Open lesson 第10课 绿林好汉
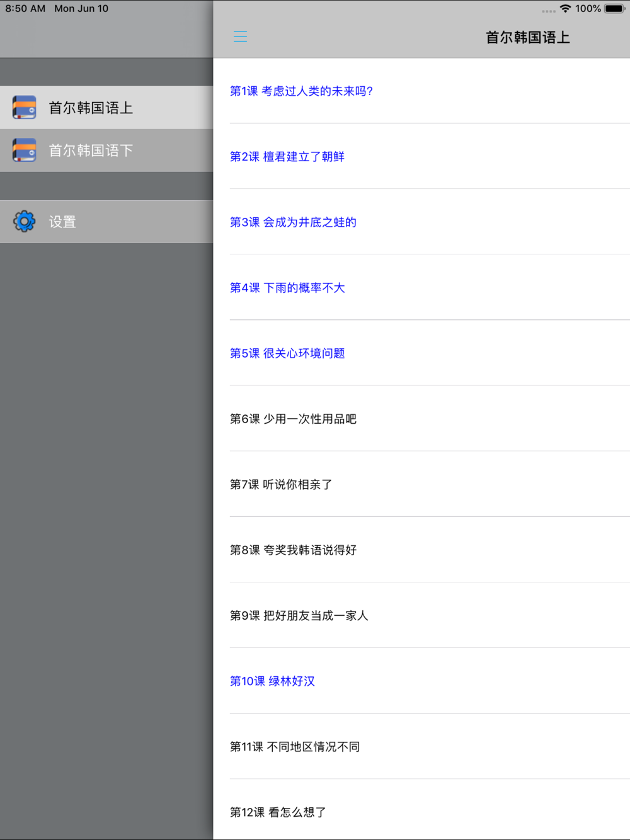 421,681
